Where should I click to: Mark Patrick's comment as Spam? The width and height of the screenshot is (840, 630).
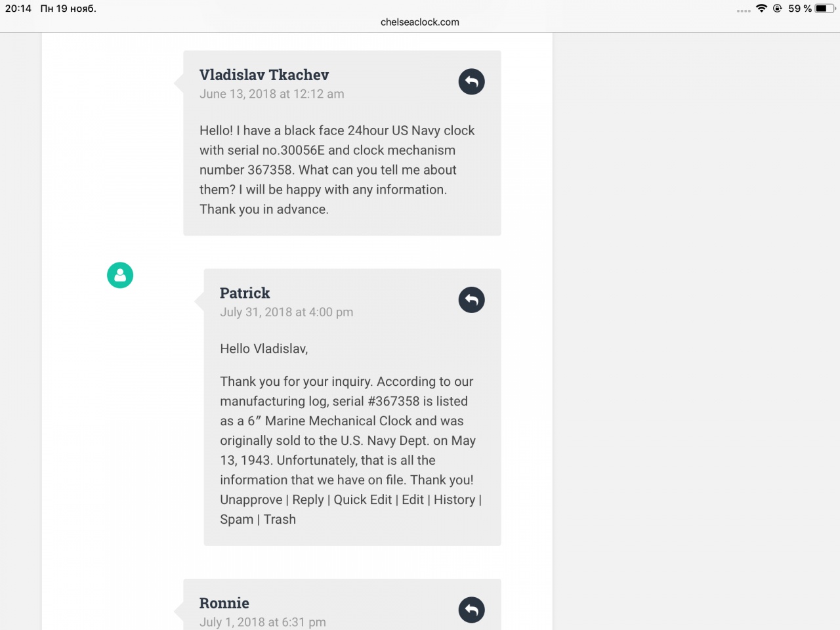tap(236, 520)
